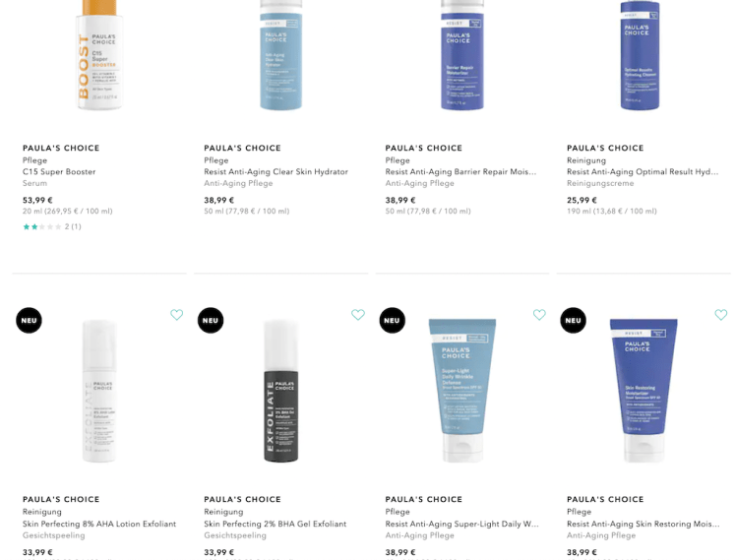Viewport: 735px width, 560px height.
Task: Click NEU badge on BHA Gel Exfoliant
Action: tap(211, 320)
